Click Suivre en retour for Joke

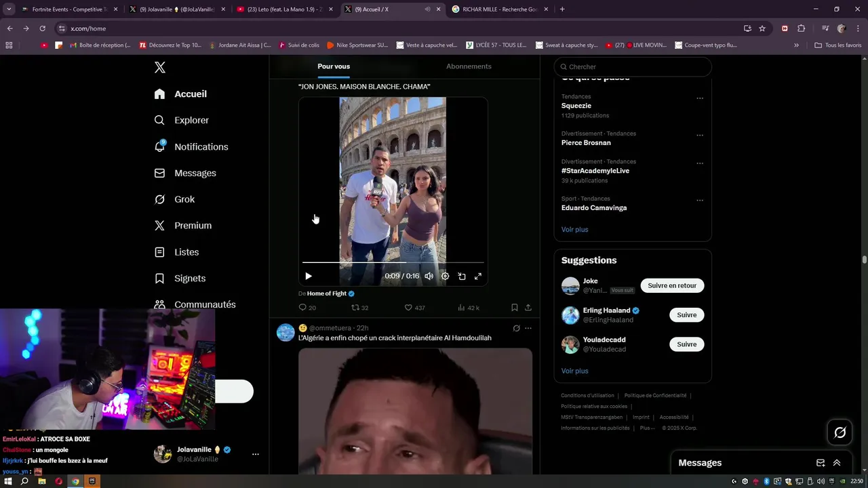pyautogui.click(x=672, y=285)
